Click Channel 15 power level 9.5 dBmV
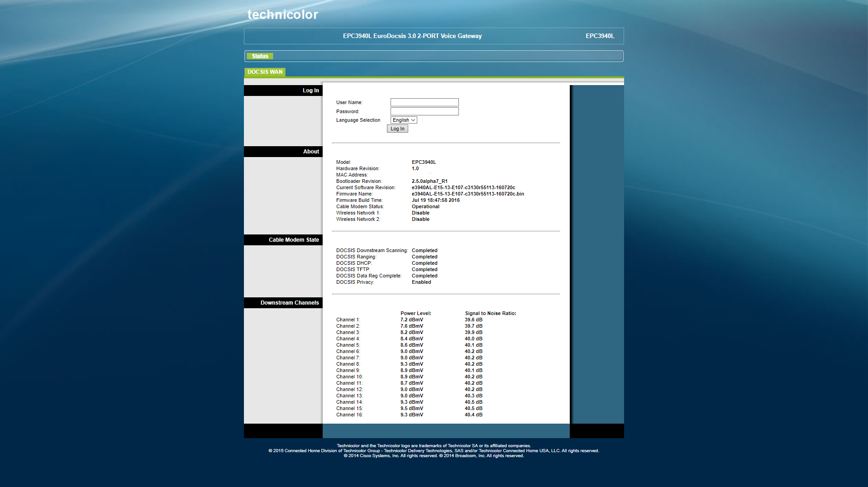 point(412,408)
